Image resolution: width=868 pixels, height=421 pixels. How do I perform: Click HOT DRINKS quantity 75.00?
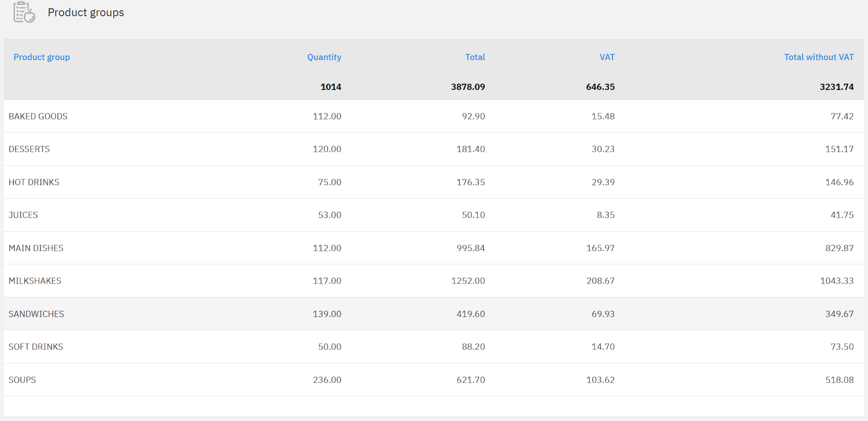click(x=330, y=182)
